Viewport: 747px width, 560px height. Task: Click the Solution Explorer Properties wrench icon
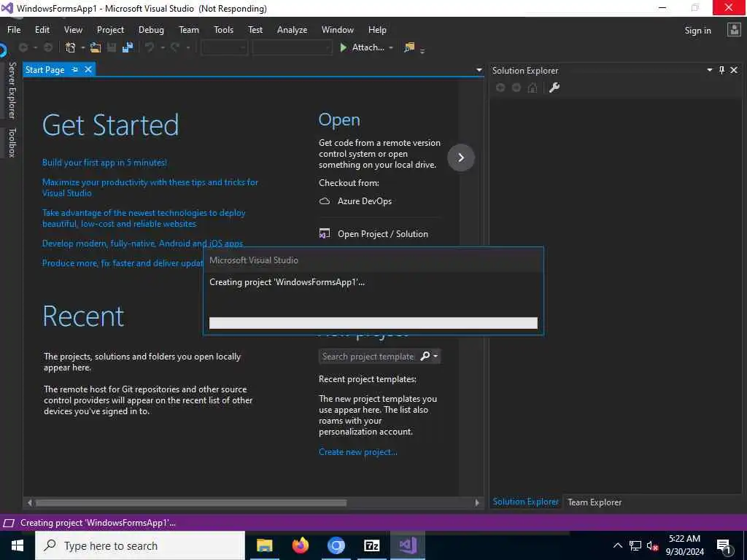(554, 87)
